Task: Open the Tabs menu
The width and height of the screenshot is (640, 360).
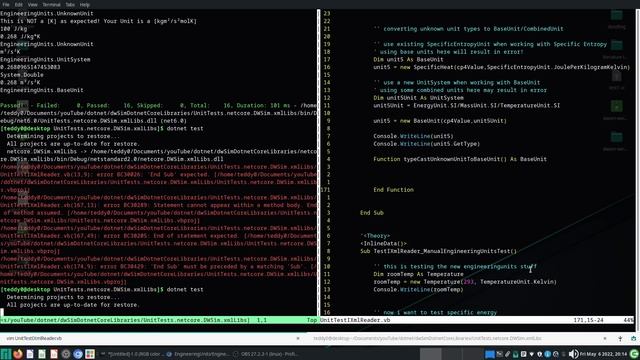Action: pyautogui.click(x=70, y=4)
